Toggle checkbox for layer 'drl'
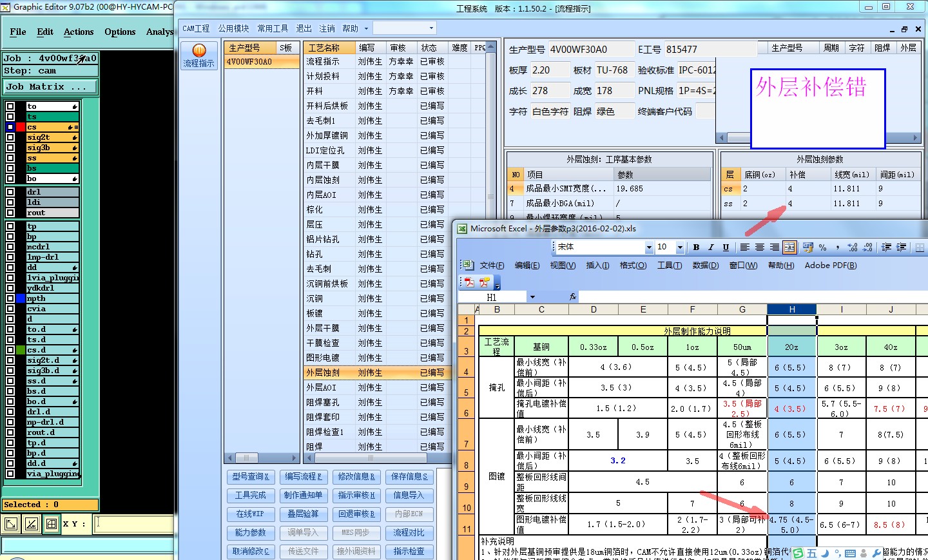The width and height of the screenshot is (928, 560). [10, 192]
